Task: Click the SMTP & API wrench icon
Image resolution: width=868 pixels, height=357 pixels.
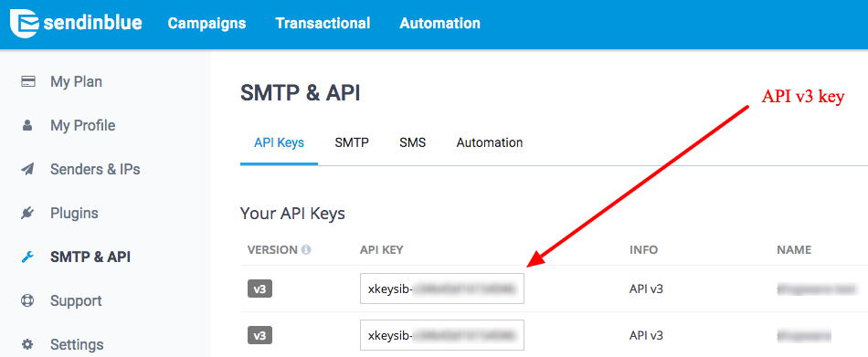Action: click(27, 257)
